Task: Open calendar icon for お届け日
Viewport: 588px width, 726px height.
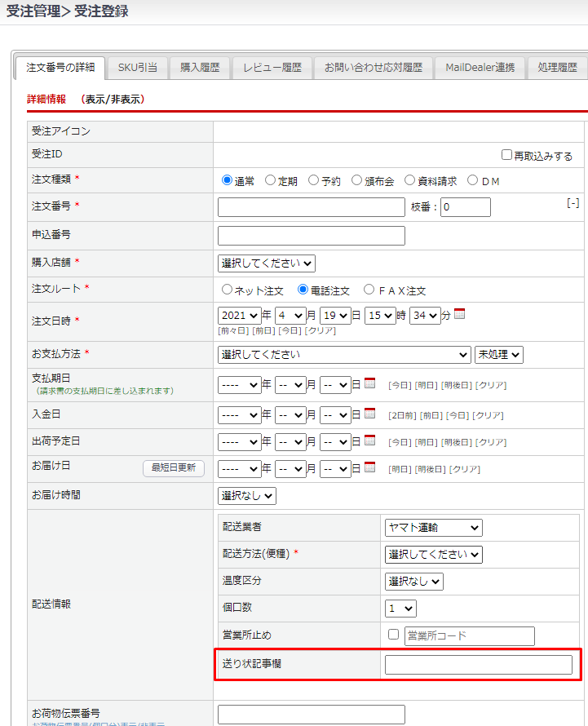Action: click(x=369, y=468)
